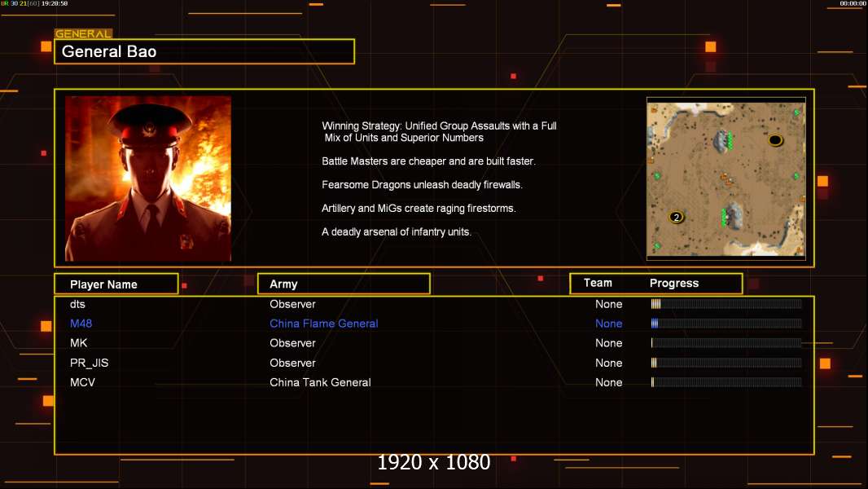Click the Player Name column header
The width and height of the screenshot is (868, 489).
(x=116, y=284)
